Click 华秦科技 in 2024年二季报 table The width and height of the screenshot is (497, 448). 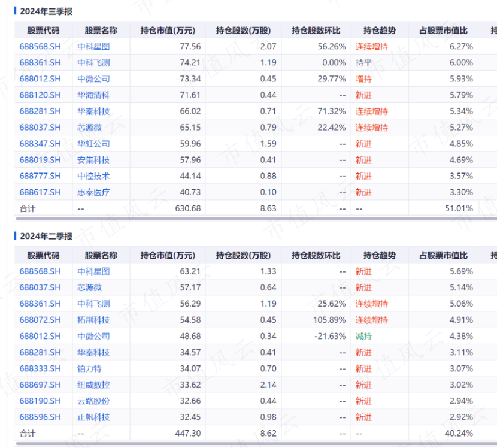pyautogui.click(x=93, y=352)
